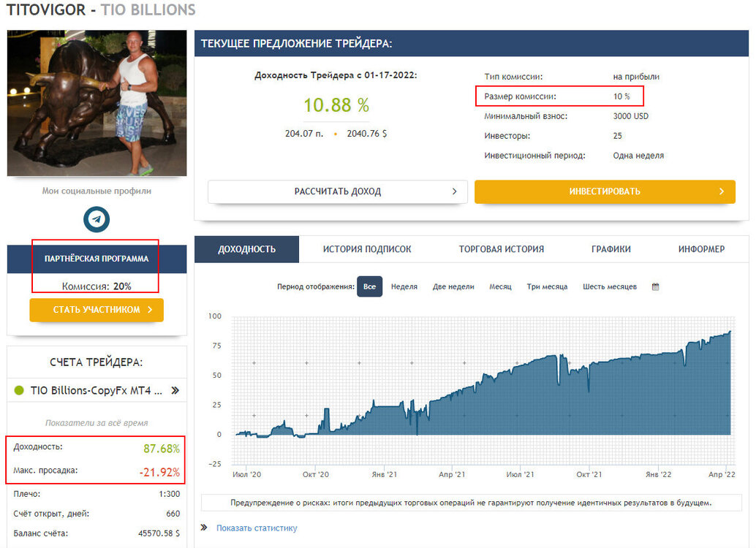
Task: Click the 'Показатели за всё время' caption
Action: pyautogui.click(x=97, y=422)
